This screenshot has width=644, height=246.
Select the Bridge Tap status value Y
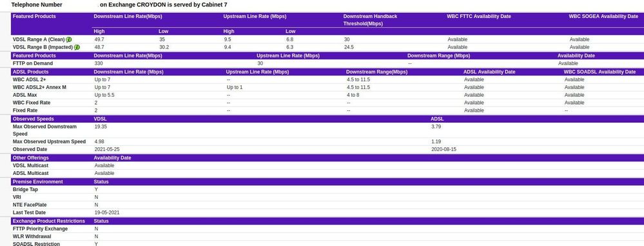click(x=96, y=190)
